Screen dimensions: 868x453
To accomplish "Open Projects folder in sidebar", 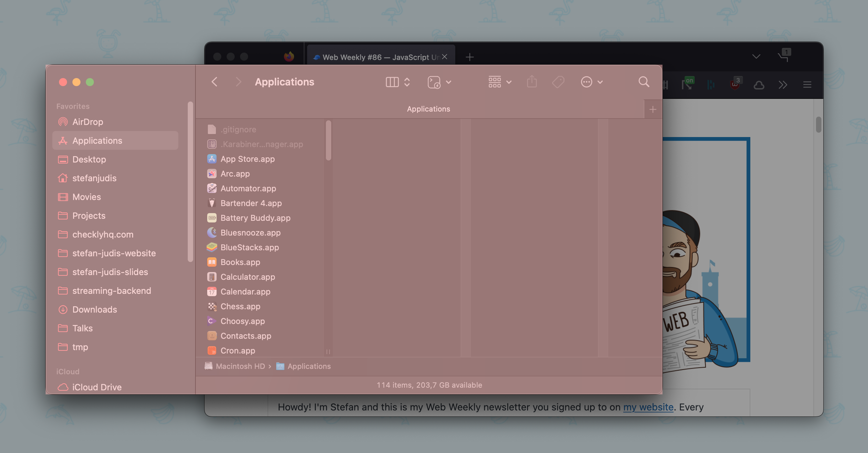I will pos(115,215).
